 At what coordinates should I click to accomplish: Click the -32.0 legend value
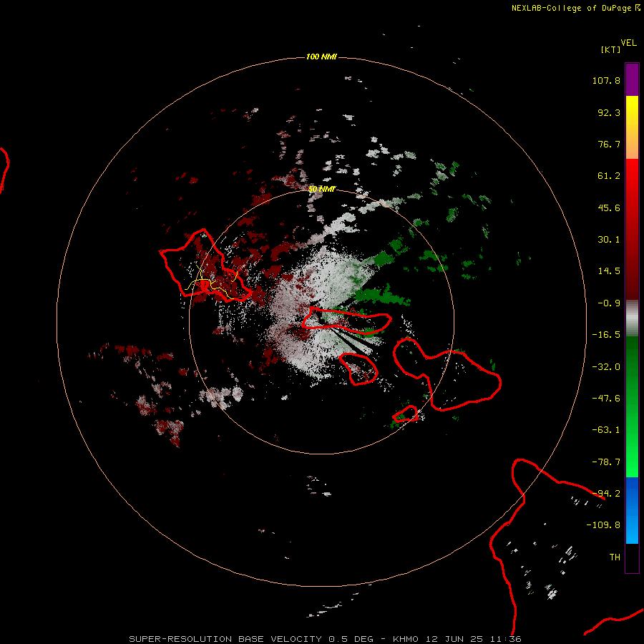pos(606,367)
